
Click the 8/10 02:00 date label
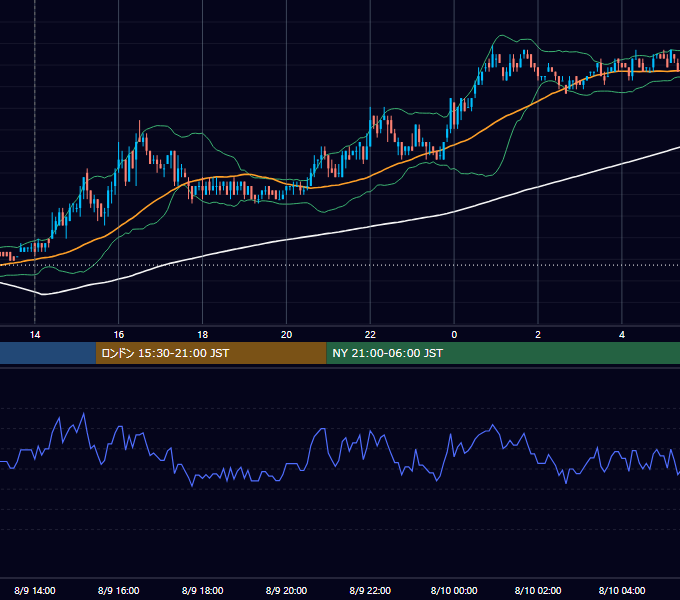pos(538,590)
